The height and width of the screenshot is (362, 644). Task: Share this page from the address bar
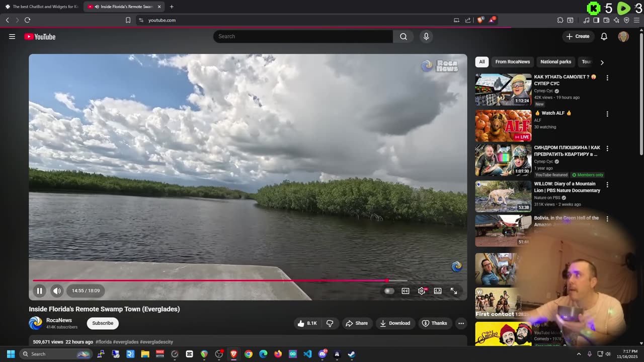pos(468,20)
